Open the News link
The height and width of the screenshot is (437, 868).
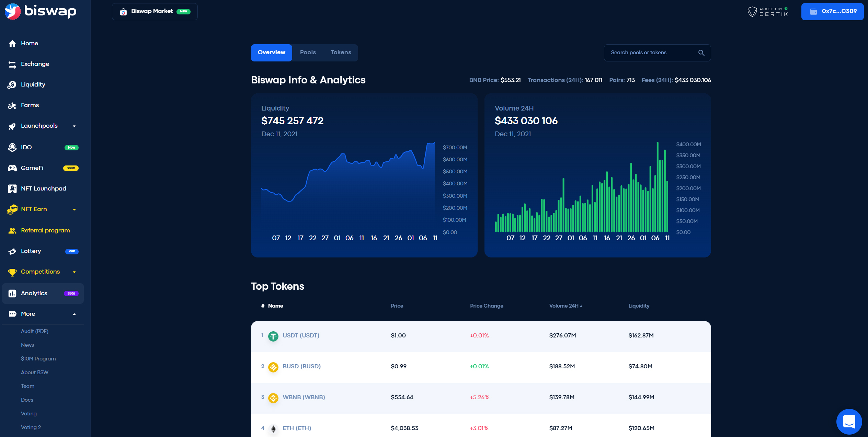coord(27,345)
